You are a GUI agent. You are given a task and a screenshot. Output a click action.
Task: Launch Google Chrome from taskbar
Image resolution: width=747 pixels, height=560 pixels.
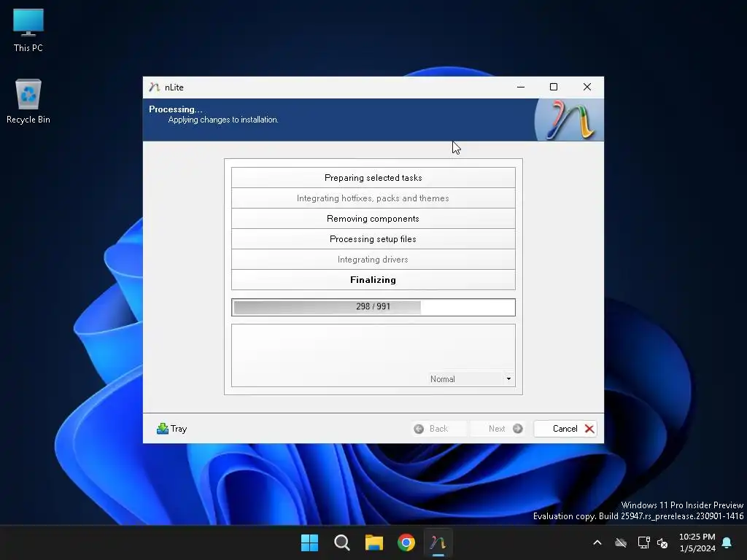click(406, 542)
